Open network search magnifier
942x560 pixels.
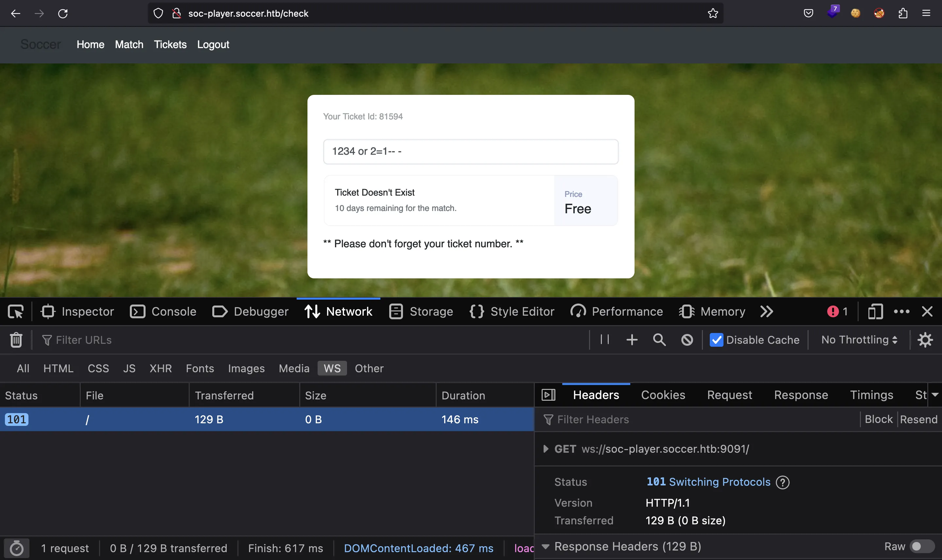[659, 340]
